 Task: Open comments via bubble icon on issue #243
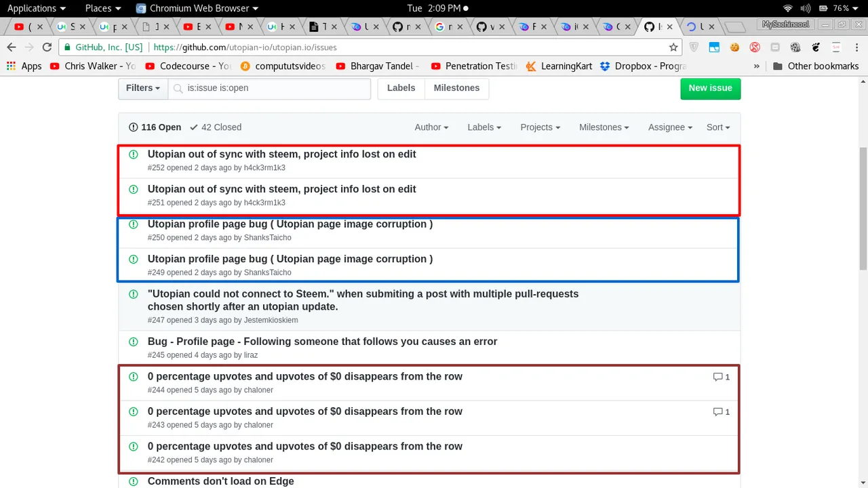coord(717,411)
